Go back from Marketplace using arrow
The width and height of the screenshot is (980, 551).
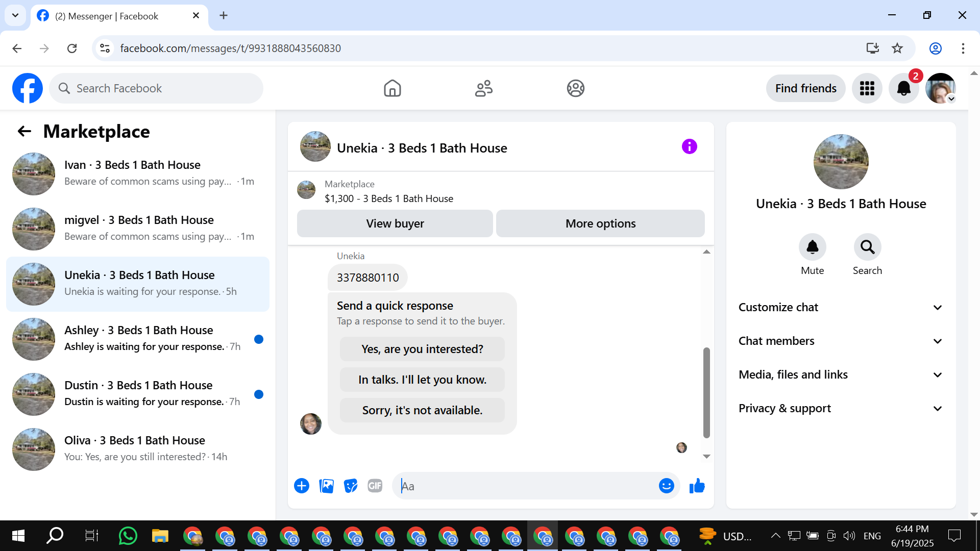point(24,131)
